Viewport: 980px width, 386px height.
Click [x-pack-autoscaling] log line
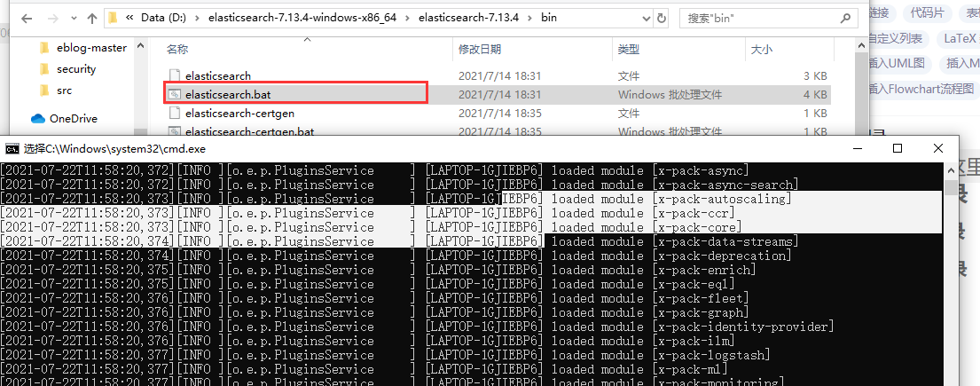[x=723, y=199]
